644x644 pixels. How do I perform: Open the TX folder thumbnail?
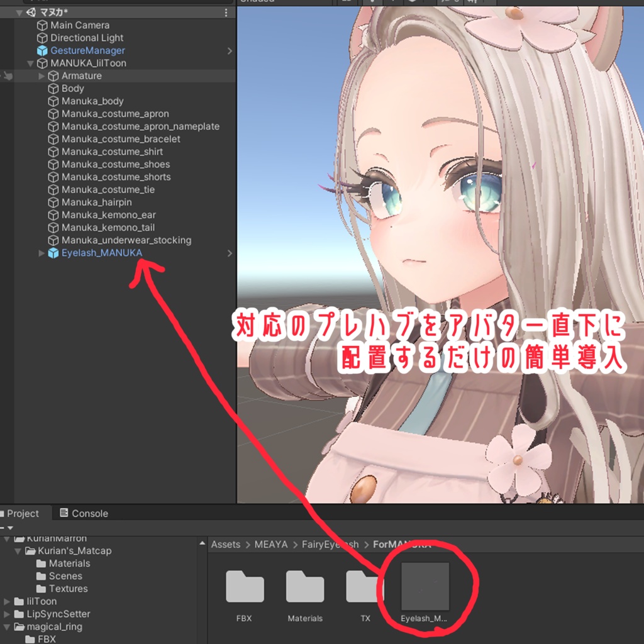coord(365,587)
